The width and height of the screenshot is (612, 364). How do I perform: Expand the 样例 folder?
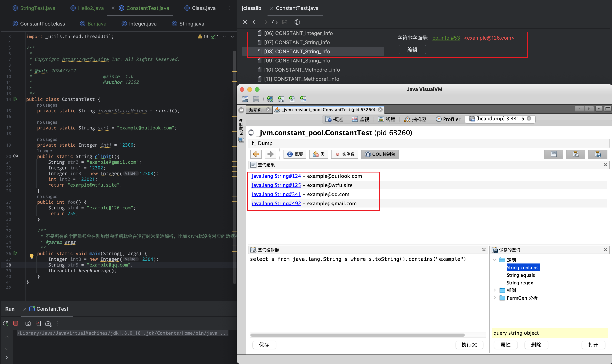click(494, 290)
